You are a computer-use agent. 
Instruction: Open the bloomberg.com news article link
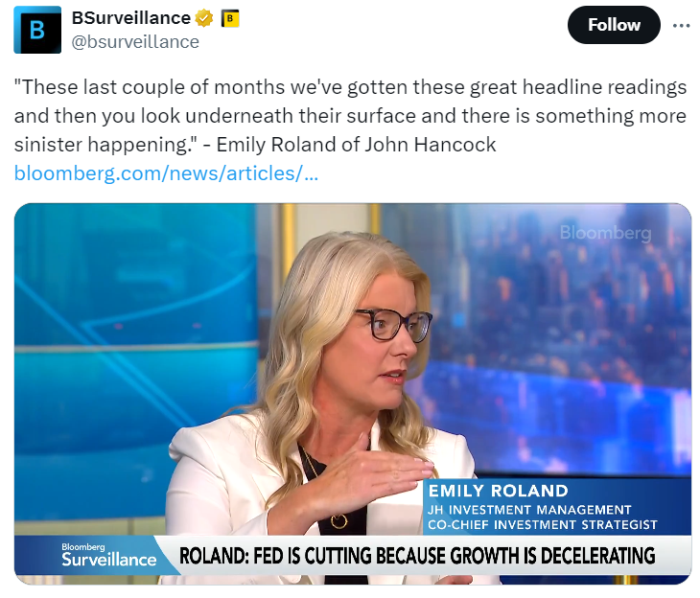[x=166, y=173]
